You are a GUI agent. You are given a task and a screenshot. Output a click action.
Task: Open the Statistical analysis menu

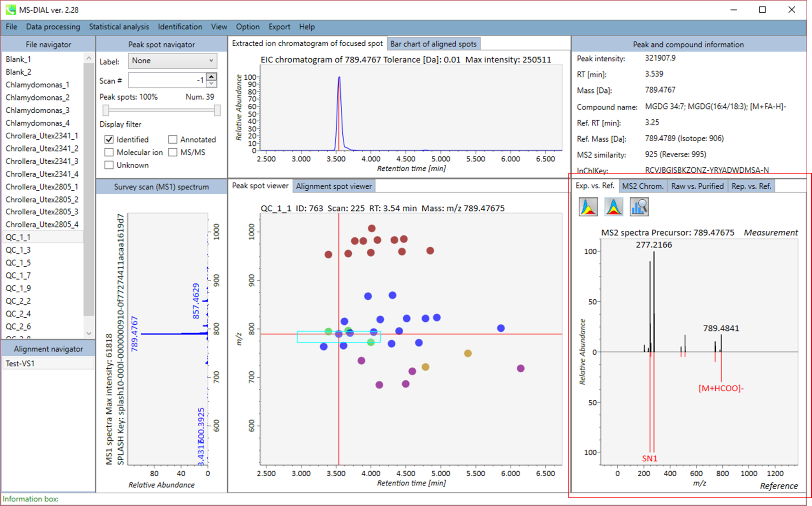click(x=119, y=27)
